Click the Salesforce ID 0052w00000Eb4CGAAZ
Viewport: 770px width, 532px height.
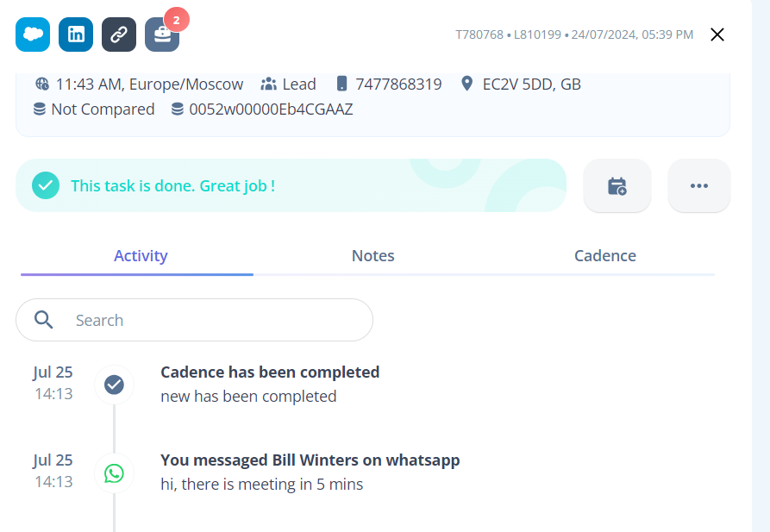pos(271,109)
